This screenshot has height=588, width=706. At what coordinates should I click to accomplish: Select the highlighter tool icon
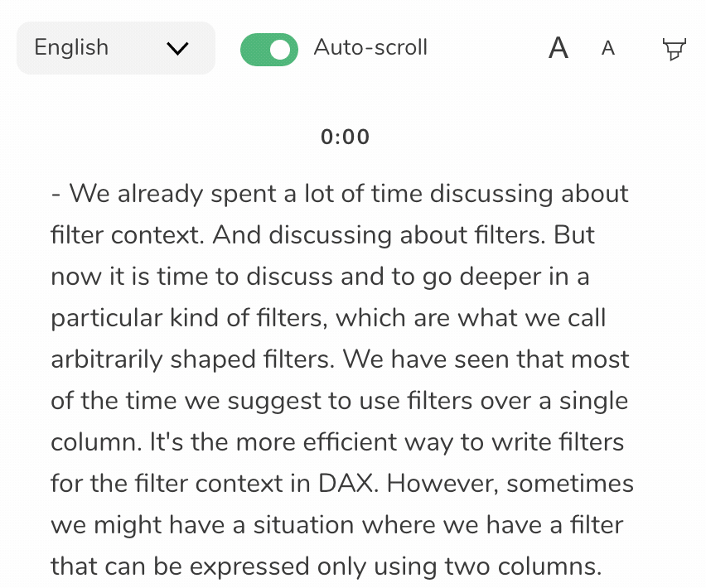tap(674, 49)
